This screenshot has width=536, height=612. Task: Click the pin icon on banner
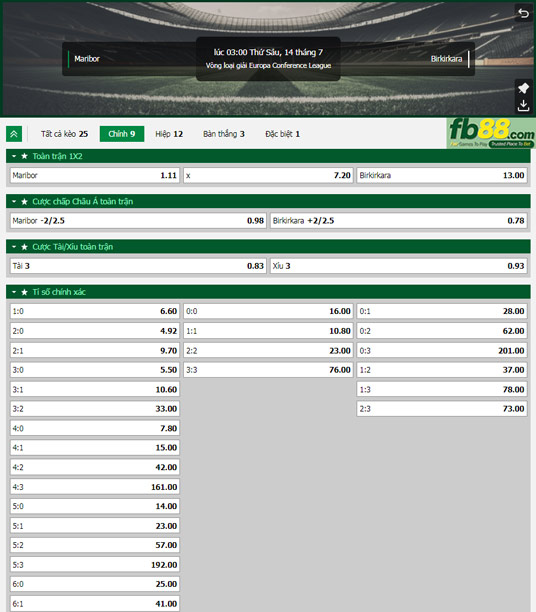click(x=523, y=88)
